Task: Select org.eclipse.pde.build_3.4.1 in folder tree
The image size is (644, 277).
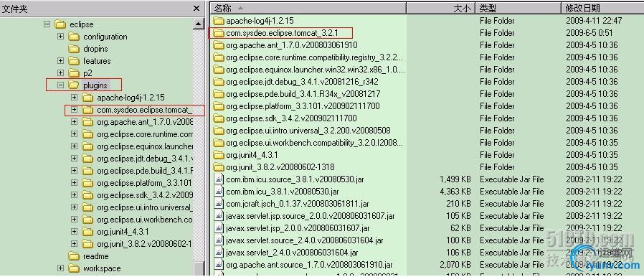Action: pyautogui.click(x=145, y=171)
